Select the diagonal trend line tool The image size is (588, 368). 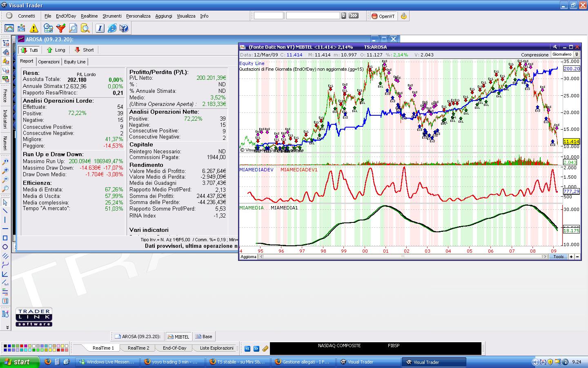pyautogui.click(x=5, y=211)
